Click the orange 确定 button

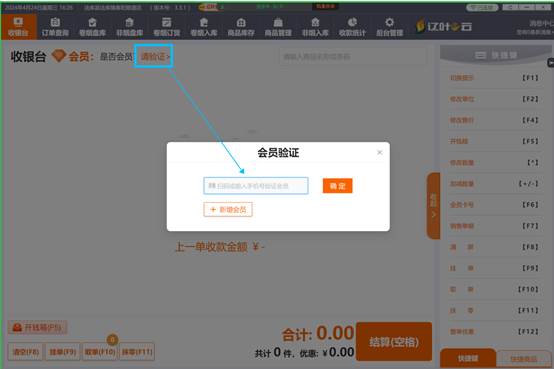pyautogui.click(x=337, y=186)
